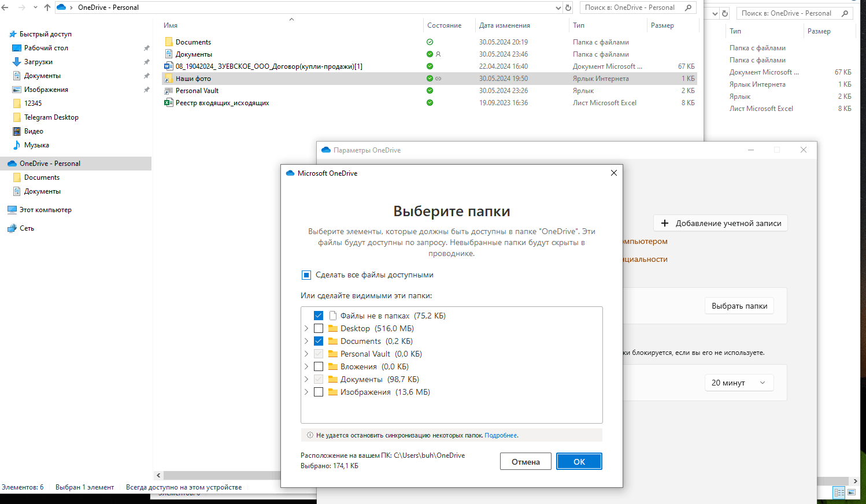
Task: Go up one folder level arrow
Action: point(47,8)
